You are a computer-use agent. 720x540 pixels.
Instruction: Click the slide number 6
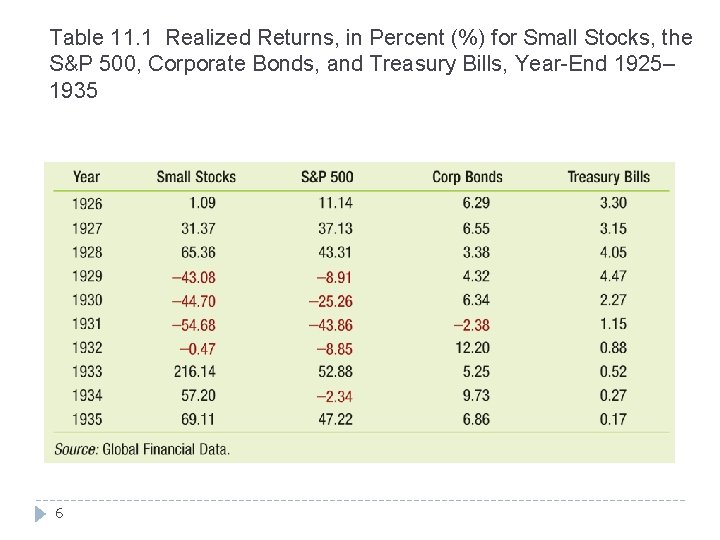(60, 513)
